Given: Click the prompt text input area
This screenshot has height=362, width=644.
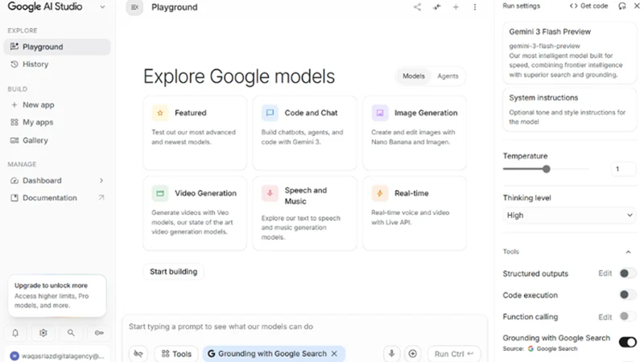Looking at the screenshot, I should pyautogui.click(x=304, y=327).
